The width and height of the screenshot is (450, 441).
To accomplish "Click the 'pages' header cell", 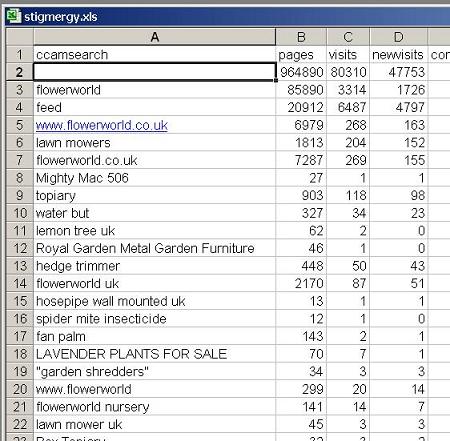I will coord(301,55).
